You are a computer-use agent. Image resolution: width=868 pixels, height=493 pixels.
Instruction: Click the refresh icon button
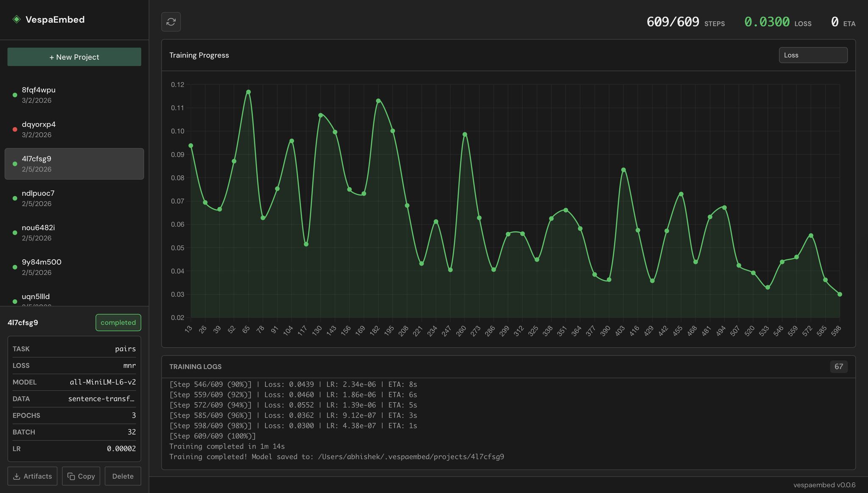tap(171, 22)
